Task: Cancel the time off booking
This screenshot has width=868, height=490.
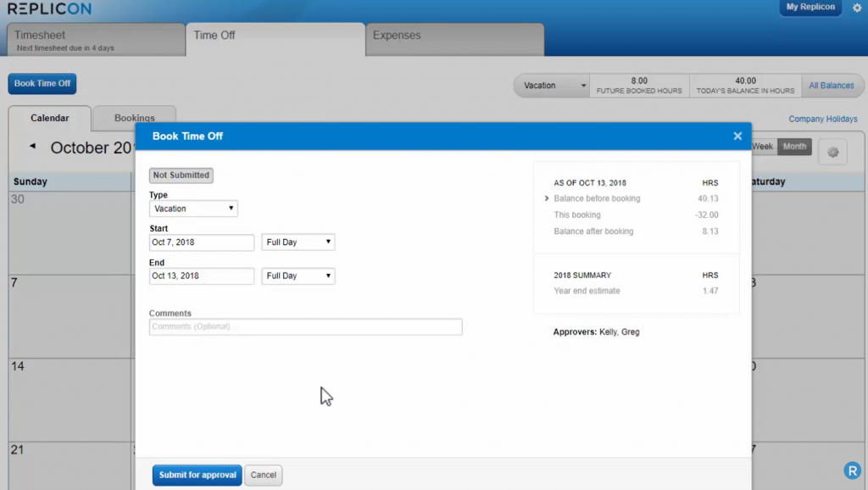Action: pos(263,475)
